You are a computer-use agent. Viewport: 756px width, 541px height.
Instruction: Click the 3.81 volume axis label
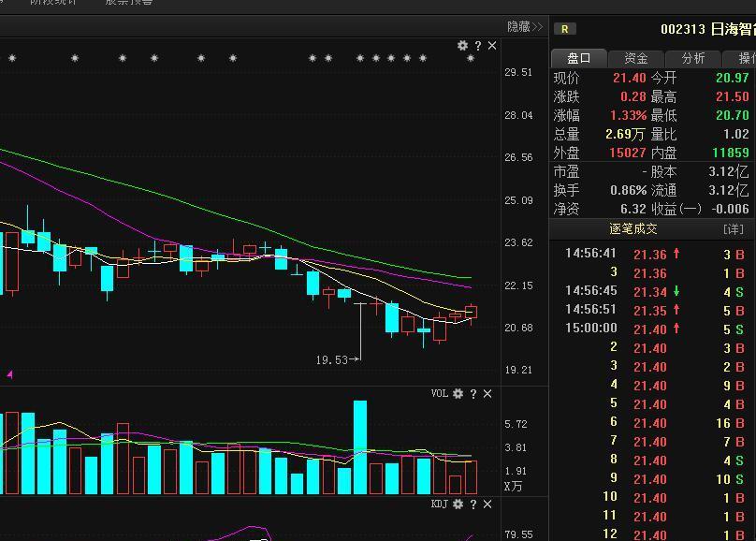[x=516, y=448]
